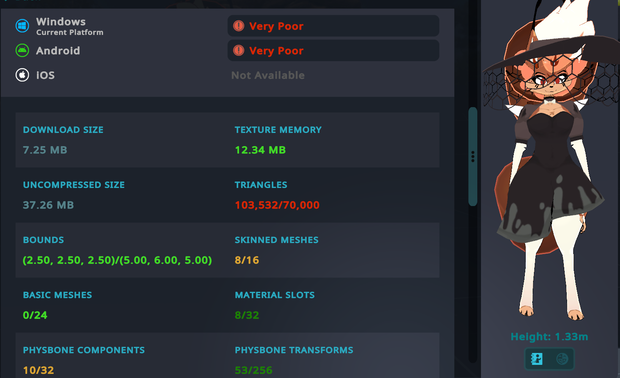Click the PhysBone Components 10/32 stat
The width and height of the screenshot is (620, 378).
84,360
